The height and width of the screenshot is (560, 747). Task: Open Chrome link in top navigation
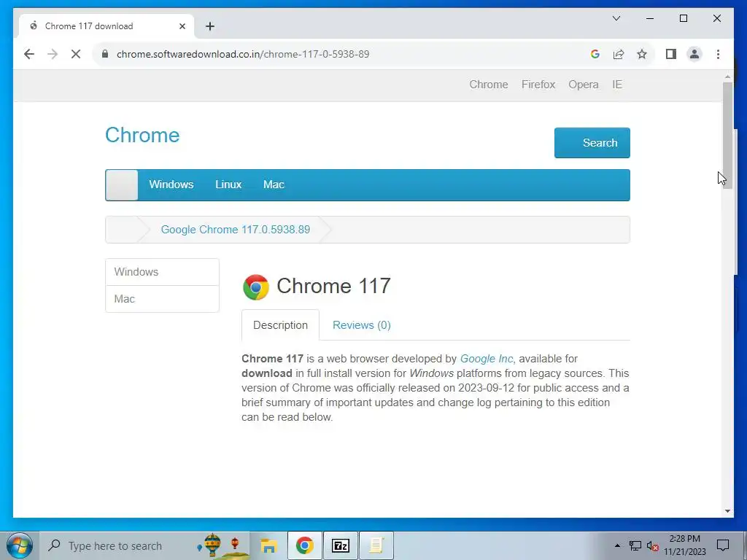click(x=488, y=85)
